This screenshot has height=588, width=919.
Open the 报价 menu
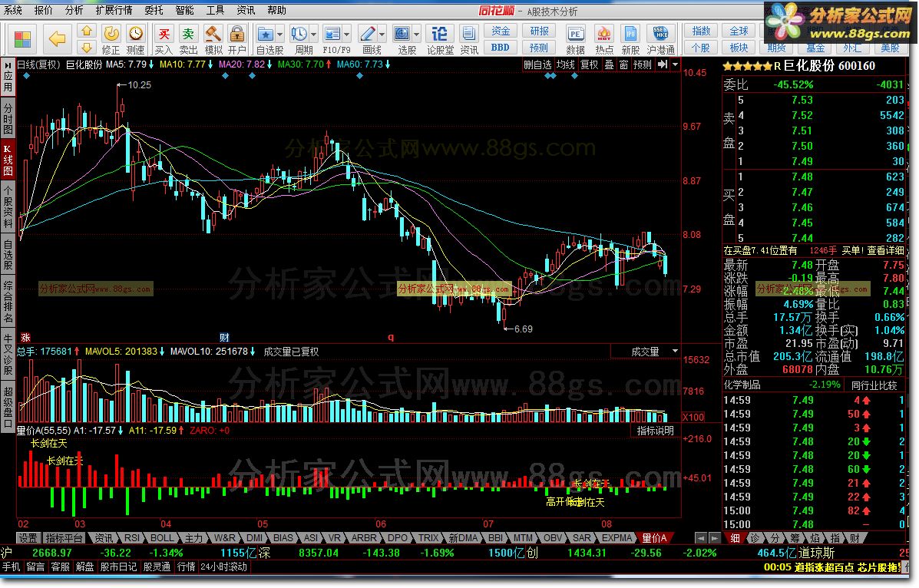tap(44, 10)
